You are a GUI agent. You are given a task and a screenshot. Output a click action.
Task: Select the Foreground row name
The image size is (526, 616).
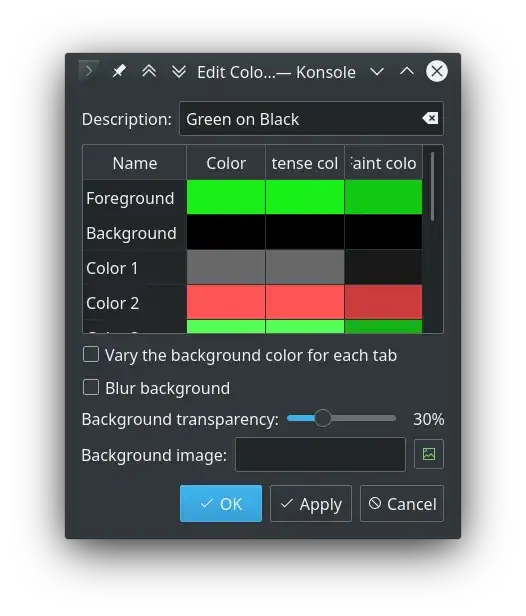pos(135,198)
